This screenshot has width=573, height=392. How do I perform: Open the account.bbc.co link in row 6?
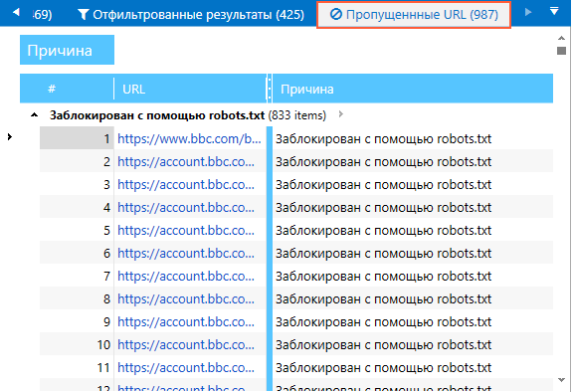[186, 254]
